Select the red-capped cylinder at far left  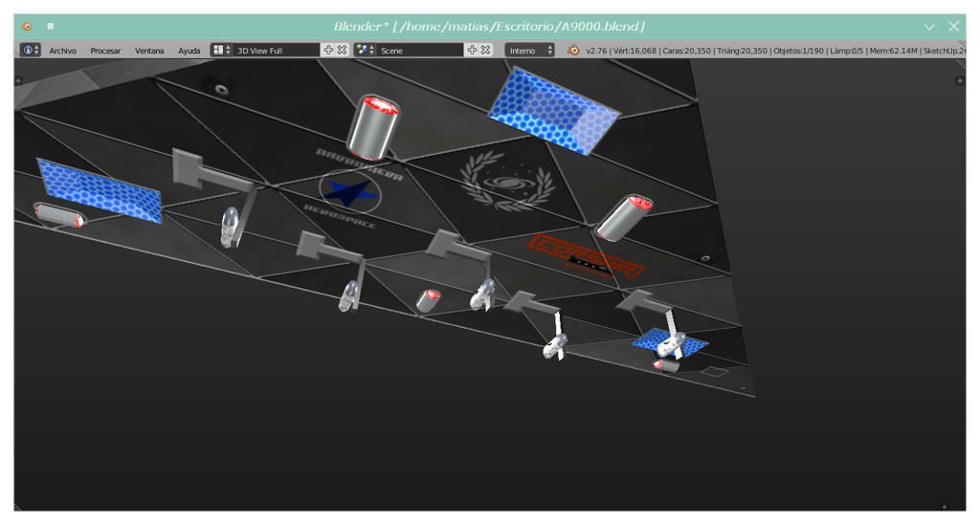click(x=59, y=216)
